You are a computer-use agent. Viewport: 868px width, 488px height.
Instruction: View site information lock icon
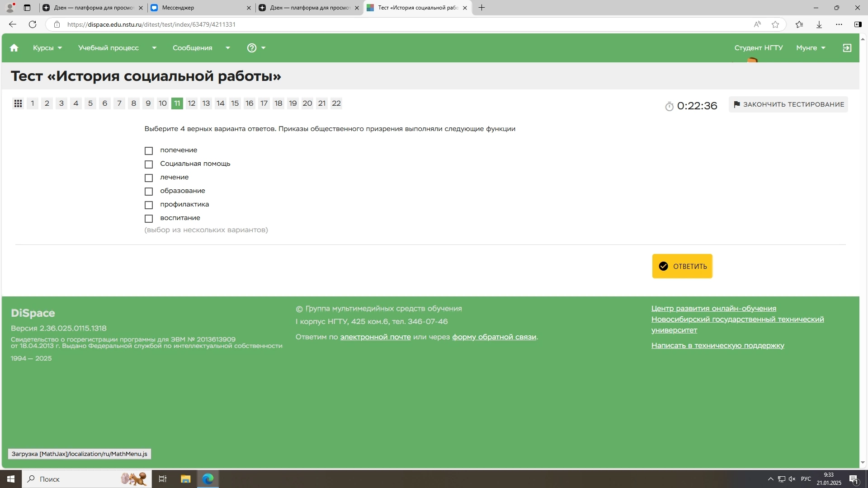[x=57, y=24]
